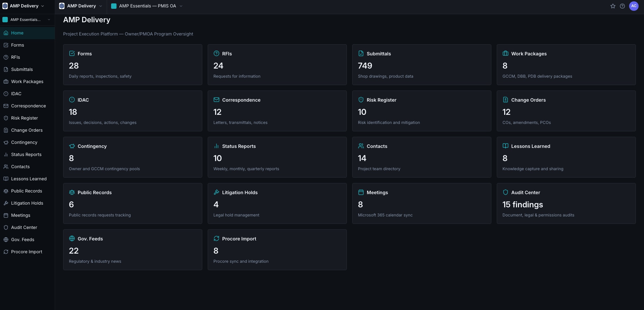644x310 pixels.
Task: Click the Forms checkbox icon in sidebar
Action: click(6, 45)
